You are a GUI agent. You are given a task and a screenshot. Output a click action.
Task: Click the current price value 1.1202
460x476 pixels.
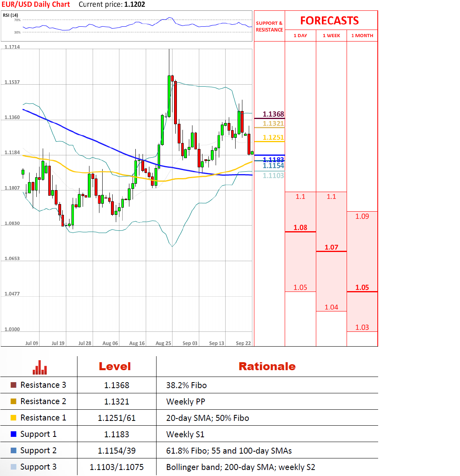[135, 4]
